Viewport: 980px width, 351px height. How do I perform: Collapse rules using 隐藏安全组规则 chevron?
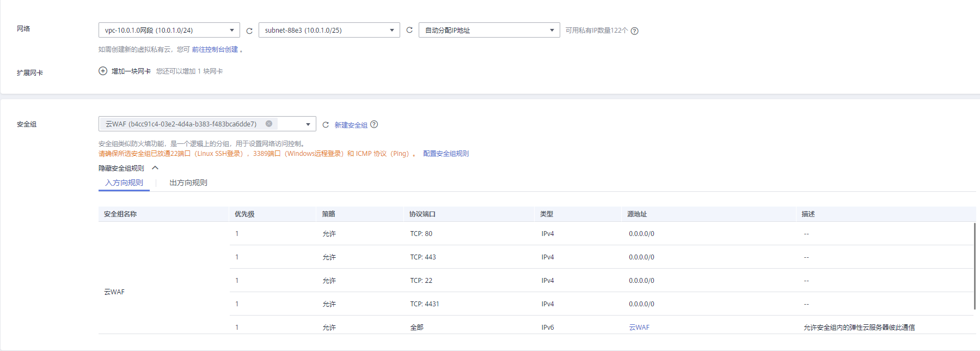155,168
